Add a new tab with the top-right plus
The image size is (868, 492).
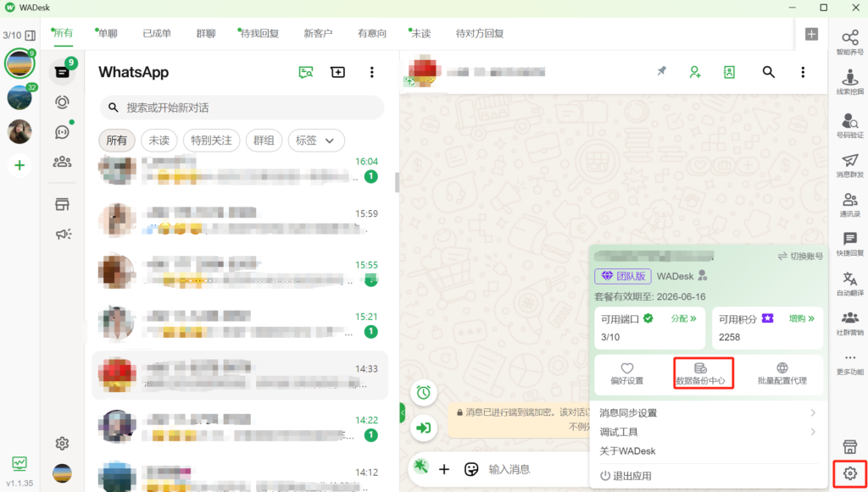coord(811,34)
